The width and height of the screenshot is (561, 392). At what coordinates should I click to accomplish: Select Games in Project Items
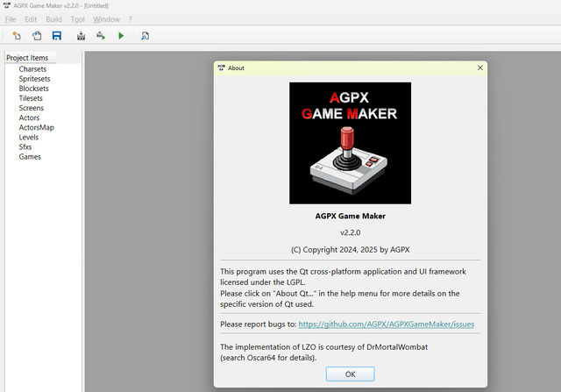pos(30,156)
